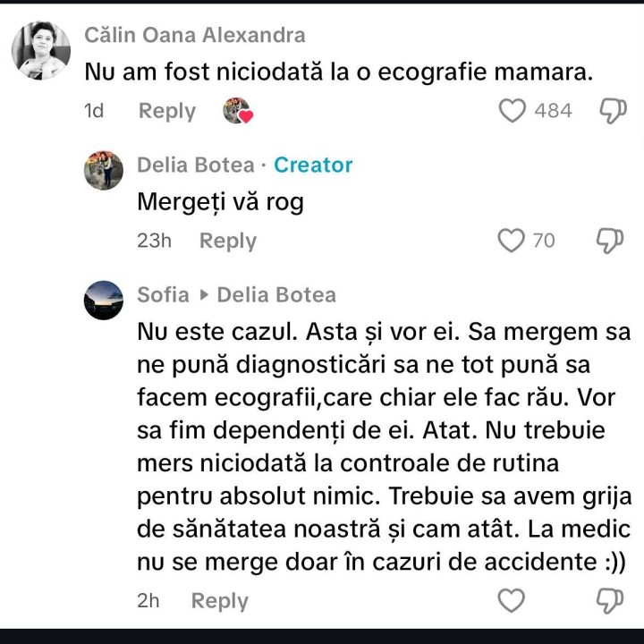The image size is (644, 644).
Task: Dislike Sofia's reply comment
Action: click(x=610, y=600)
